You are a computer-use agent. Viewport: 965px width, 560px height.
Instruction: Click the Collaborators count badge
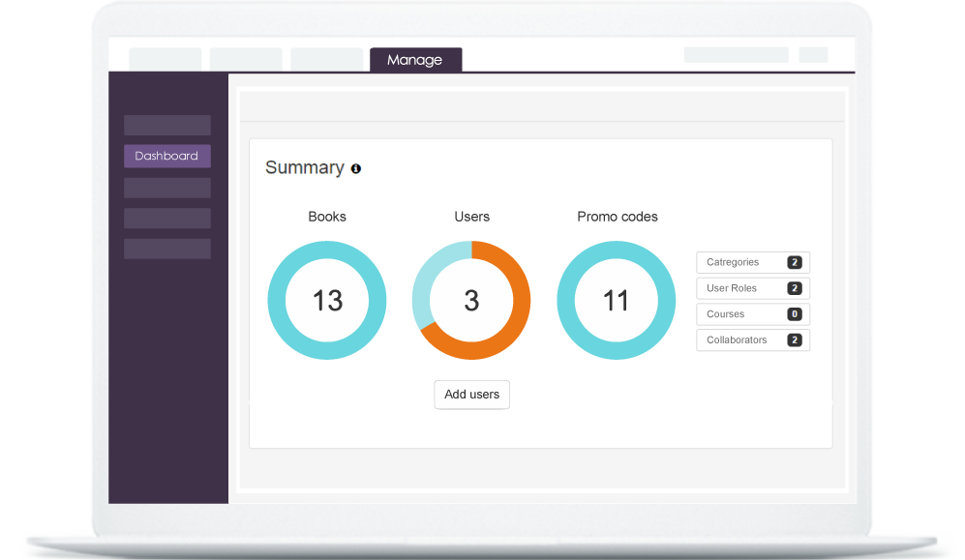795,339
